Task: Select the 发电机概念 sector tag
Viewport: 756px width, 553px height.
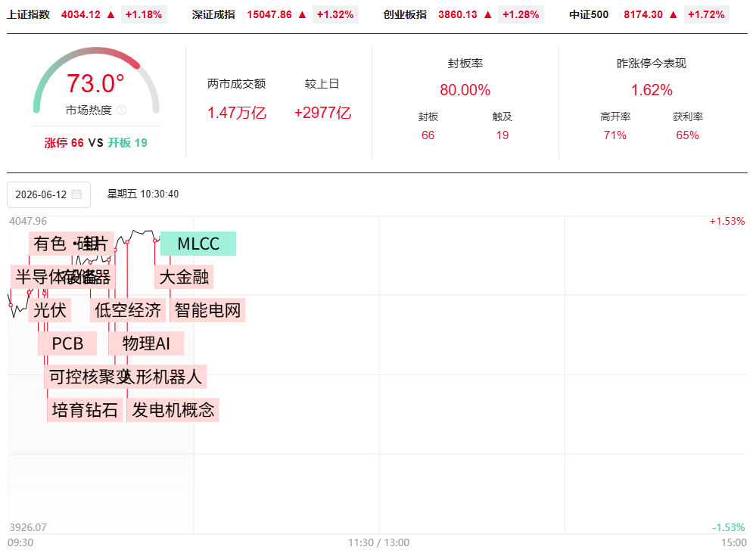Action: pos(173,410)
